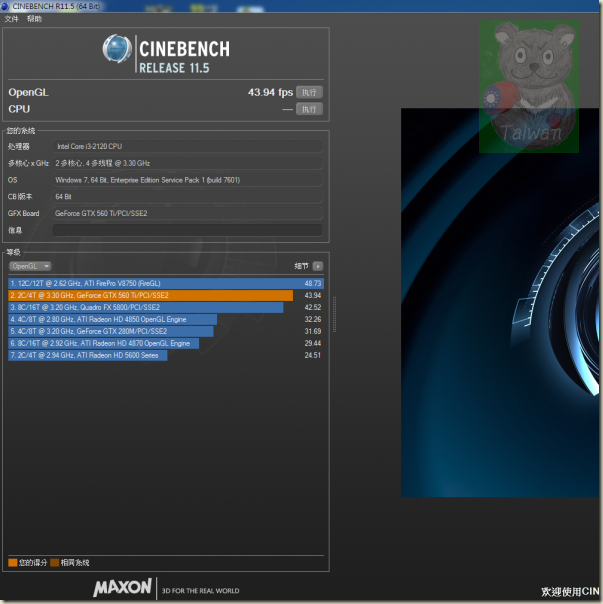Viewport: 603px width, 604px height.
Task: Run the OpenGL benchmark 执行 button
Action: tap(309, 92)
